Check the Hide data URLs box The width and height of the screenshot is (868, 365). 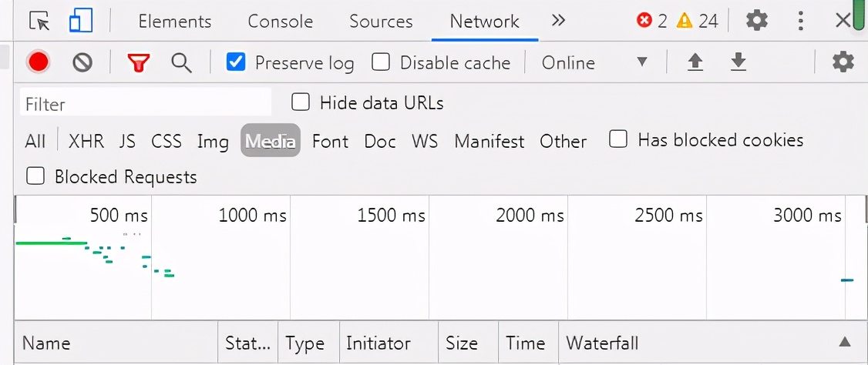click(301, 102)
